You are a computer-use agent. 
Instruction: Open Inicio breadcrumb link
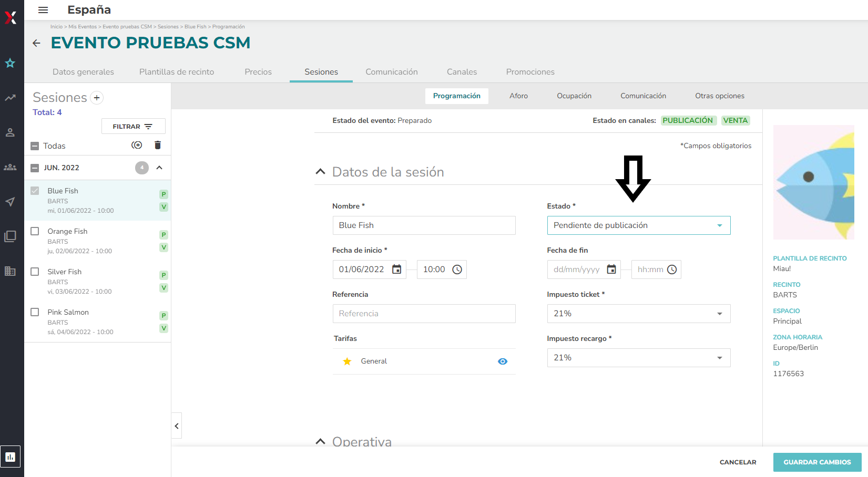click(x=56, y=27)
